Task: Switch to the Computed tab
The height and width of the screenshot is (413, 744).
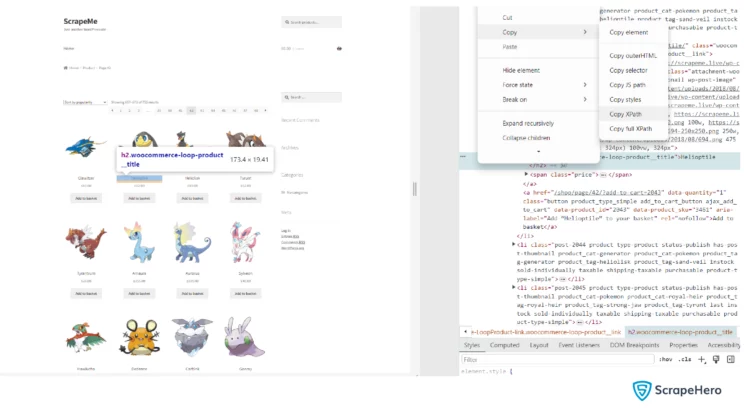Action: click(504, 345)
